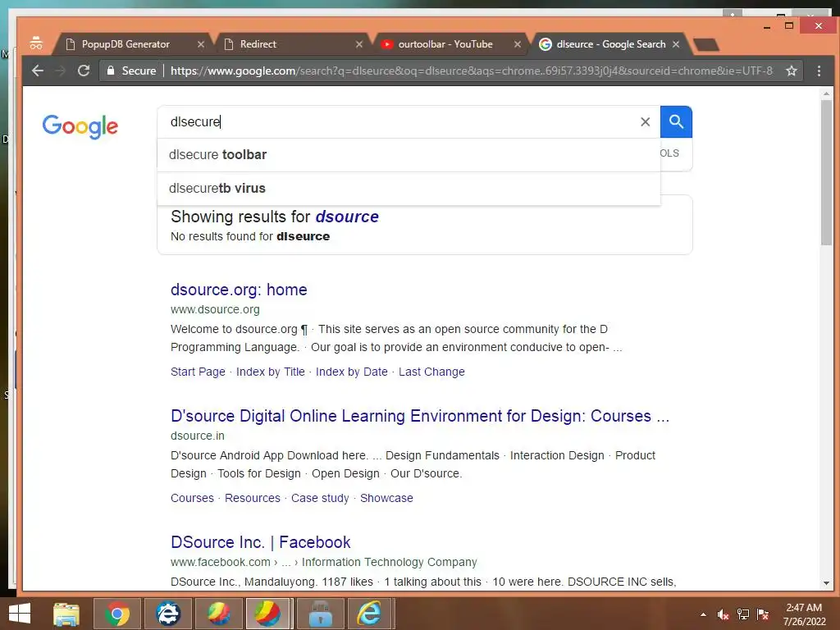Click 'No results found for dlseurce' text
This screenshot has width=840, height=630.
[250, 236]
